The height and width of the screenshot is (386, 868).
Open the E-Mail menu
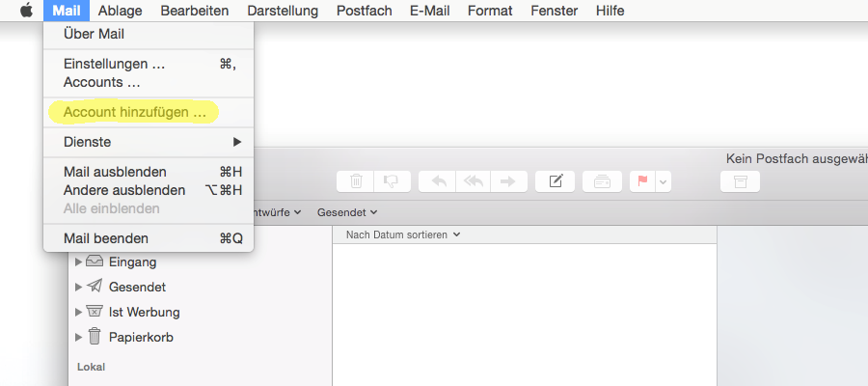click(x=429, y=11)
